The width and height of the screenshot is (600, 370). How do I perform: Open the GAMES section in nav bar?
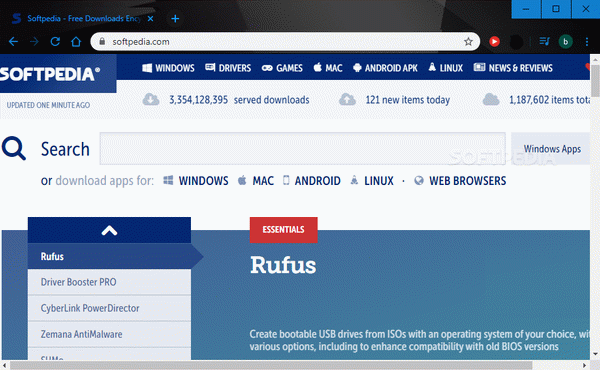click(282, 68)
